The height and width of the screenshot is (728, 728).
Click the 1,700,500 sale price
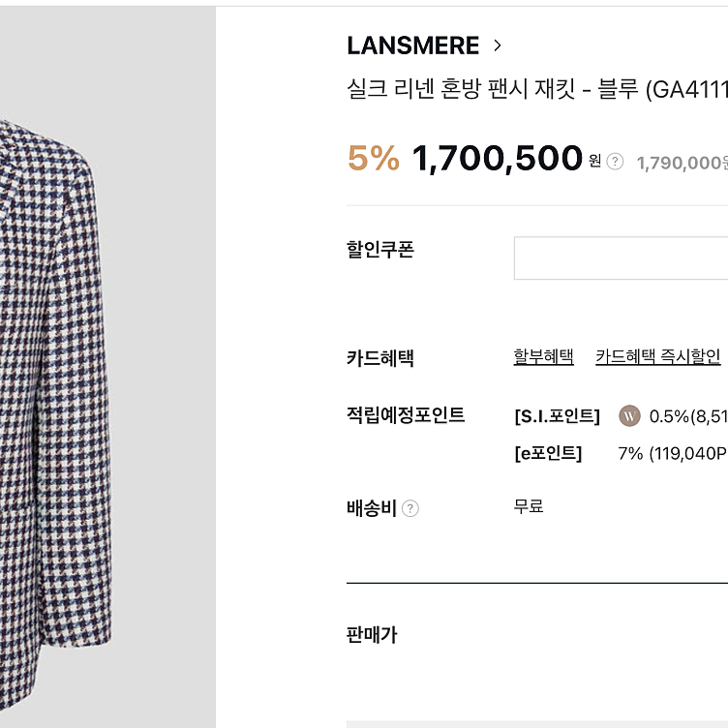click(497, 159)
